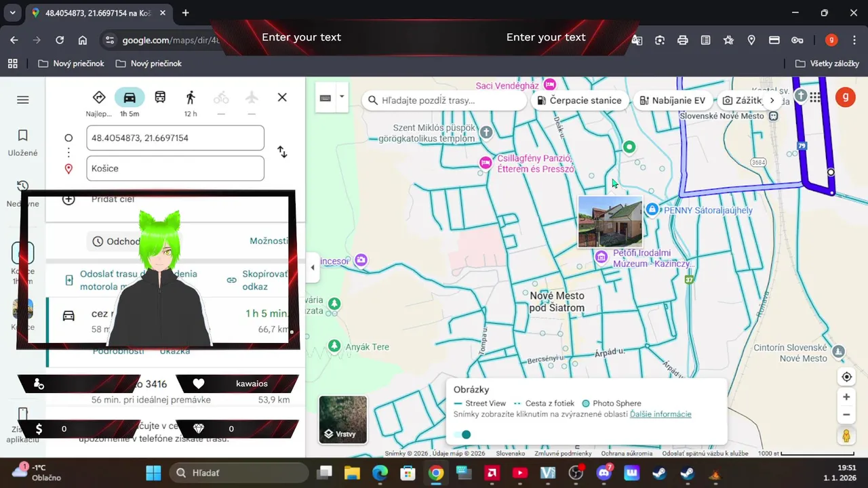Viewport: 868px width, 488px height.
Task: Open Chrome apps grid in bookmarks bar
Action: 12,63
